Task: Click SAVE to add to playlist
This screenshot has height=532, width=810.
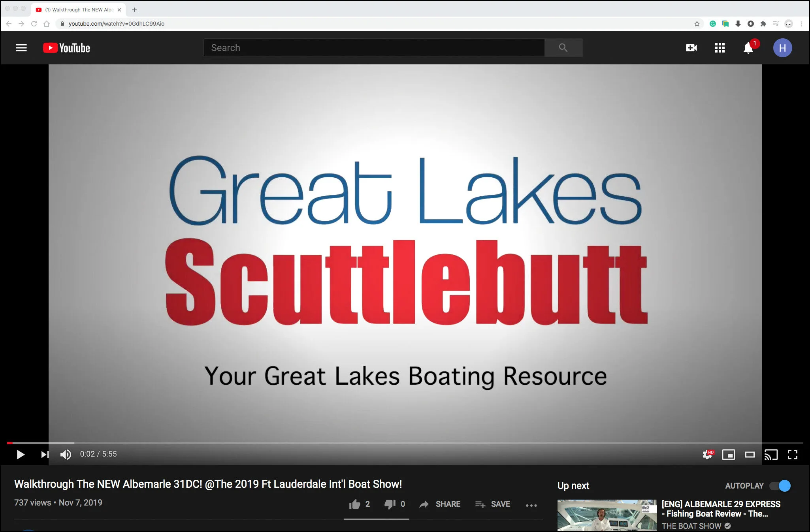Action: [493, 504]
